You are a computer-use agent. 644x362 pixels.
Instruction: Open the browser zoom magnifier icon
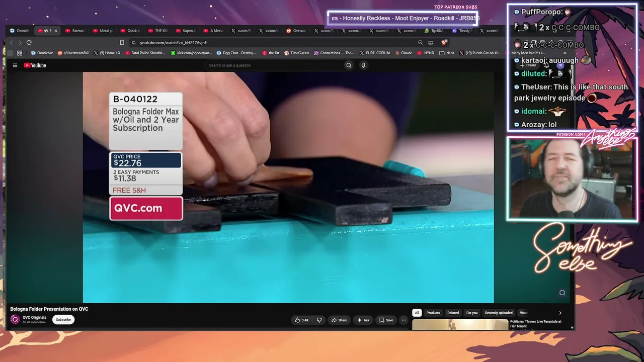[x=421, y=43]
